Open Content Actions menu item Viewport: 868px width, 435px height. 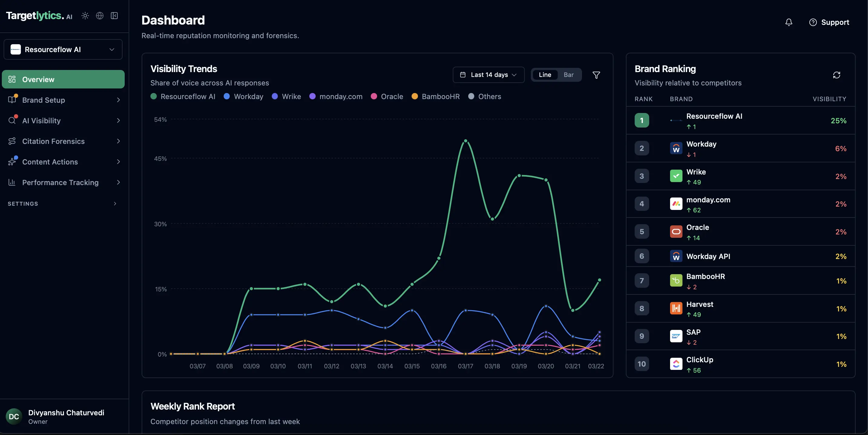63,162
